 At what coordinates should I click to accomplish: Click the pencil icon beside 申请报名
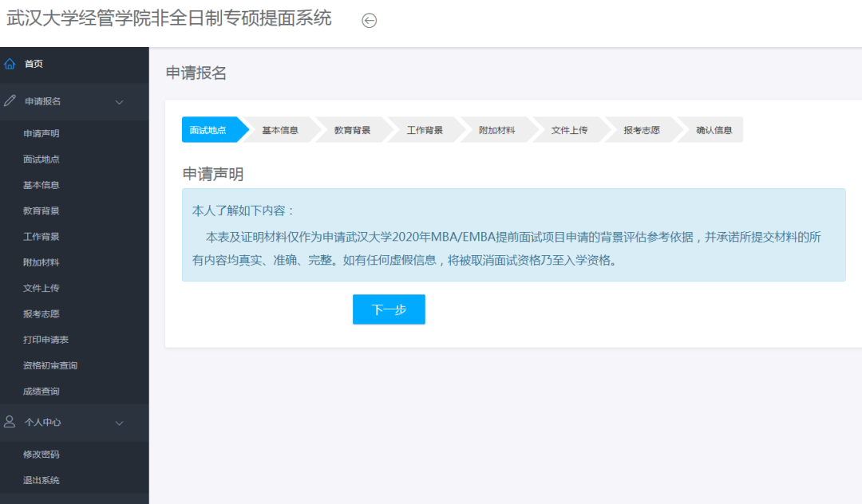click(10, 101)
